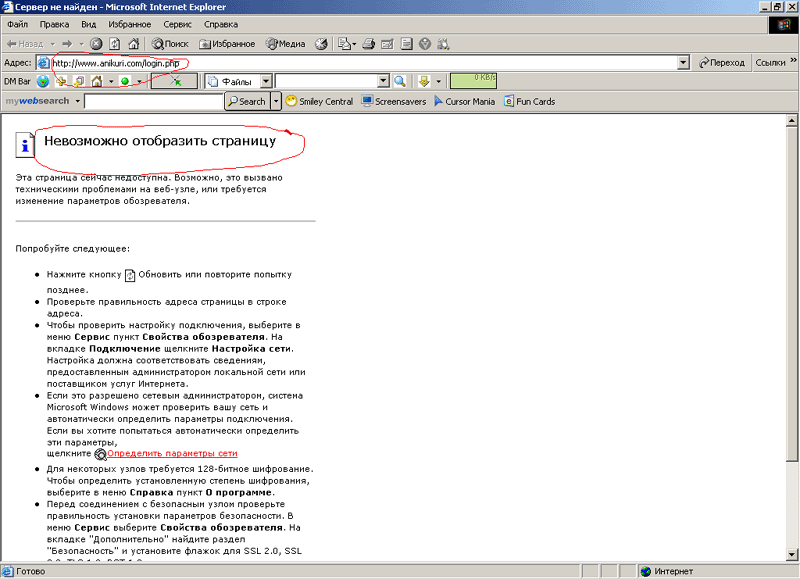Click the History (Журнал) clock icon
This screenshot has height=579, width=800.
[x=321, y=44]
